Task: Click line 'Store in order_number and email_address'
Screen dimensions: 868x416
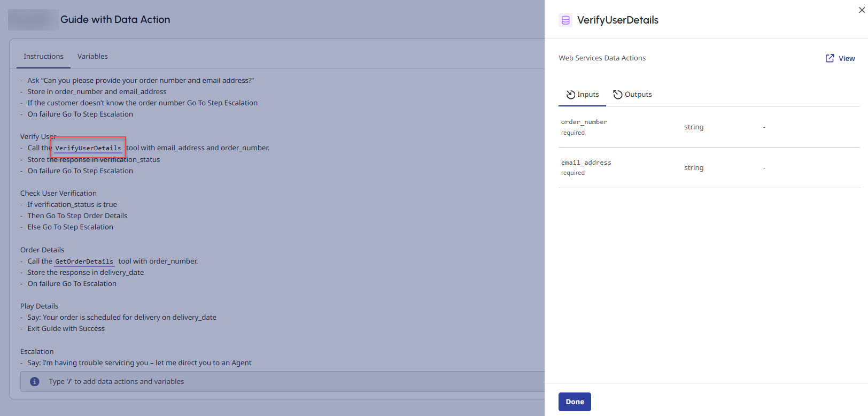Action: coord(97,92)
